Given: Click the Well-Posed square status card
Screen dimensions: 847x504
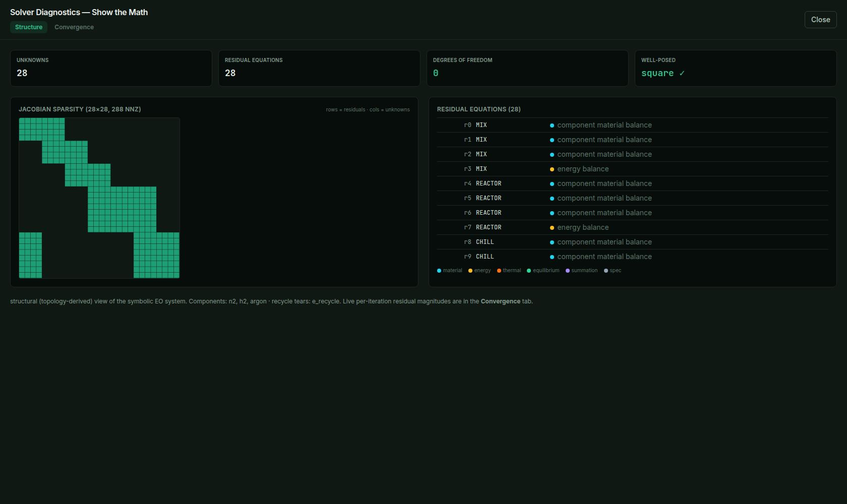Looking at the screenshot, I should pyautogui.click(x=736, y=68).
